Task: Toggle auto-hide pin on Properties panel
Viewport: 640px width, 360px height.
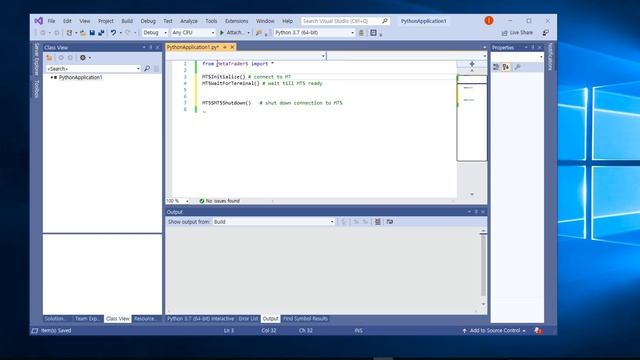Action: tap(533, 47)
